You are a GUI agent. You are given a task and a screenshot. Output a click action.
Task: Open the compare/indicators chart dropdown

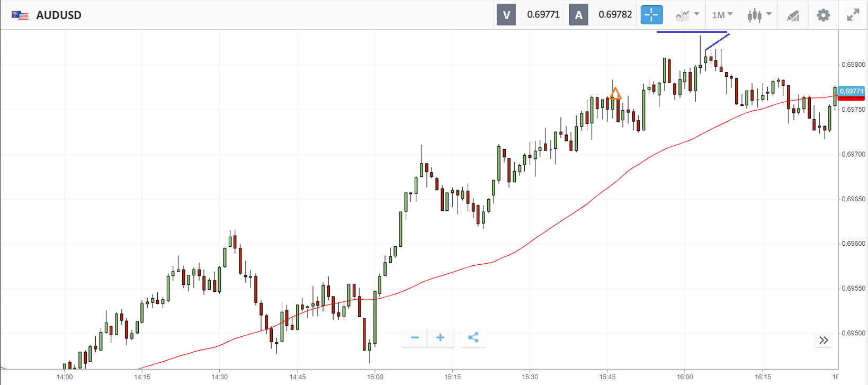(x=687, y=15)
